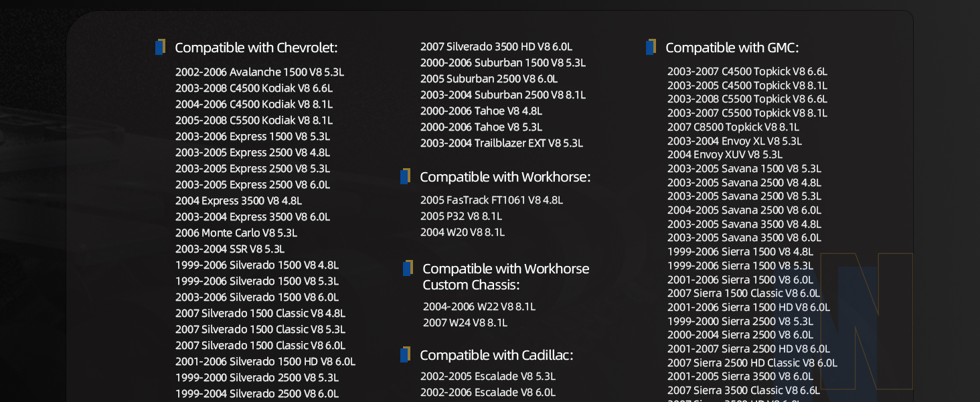
Task: Click 2007 C8500 Topkick V8 8.1L
Action: pyautogui.click(x=734, y=127)
